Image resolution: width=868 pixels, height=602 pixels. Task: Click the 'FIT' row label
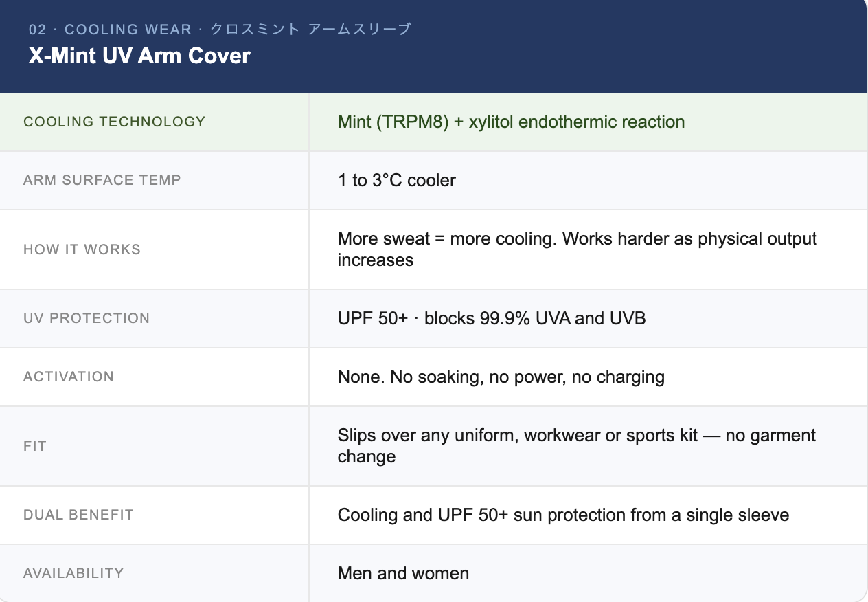(x=35, y=446)
